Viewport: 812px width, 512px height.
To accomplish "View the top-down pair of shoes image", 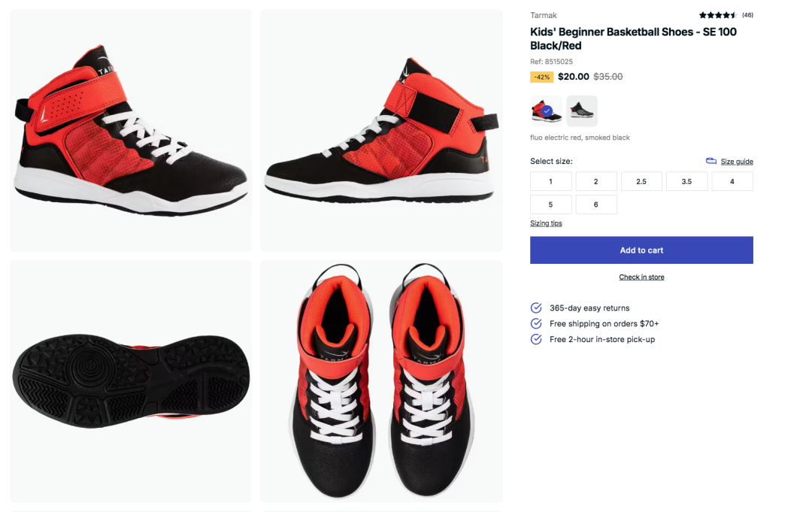I will point(381,381).
